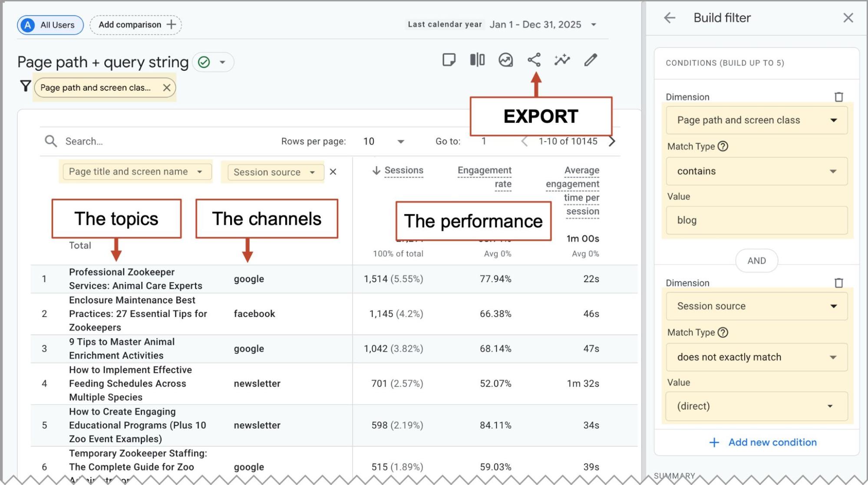Delete the Session source condition via trash icon
Screen dimensions: 868x485
pyautogui.click(x=839, y=283)
